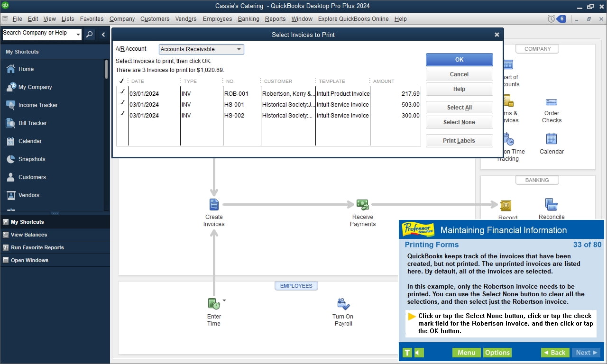The image size is (607, 364).
Task: Select the My Shortcuts tab at the sidebar bottom
Action: [55, 222]
